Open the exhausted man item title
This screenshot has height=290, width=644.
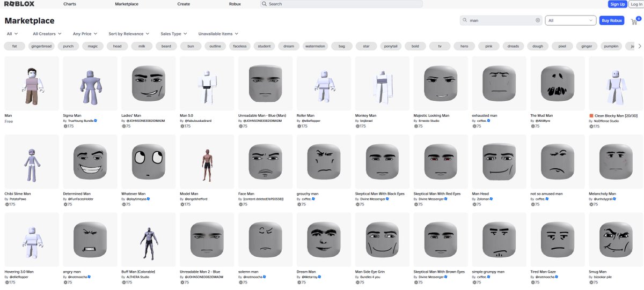click(485, 115)
